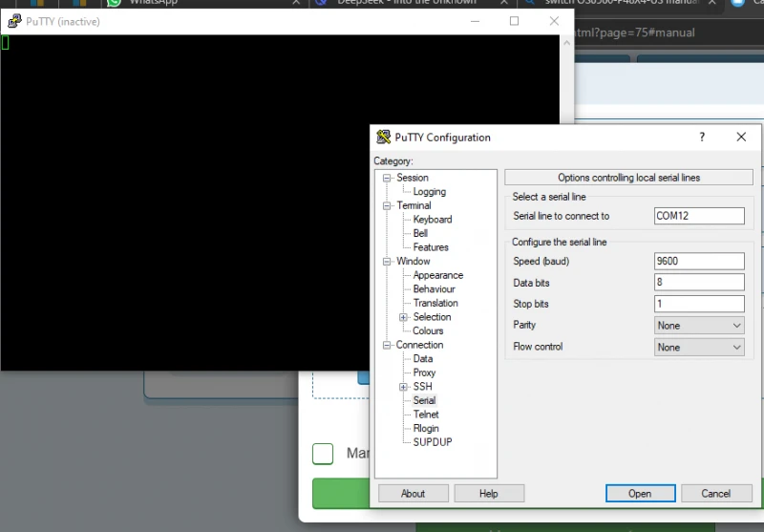
Task: Select the Rlogin category
Action: [426, 428]
